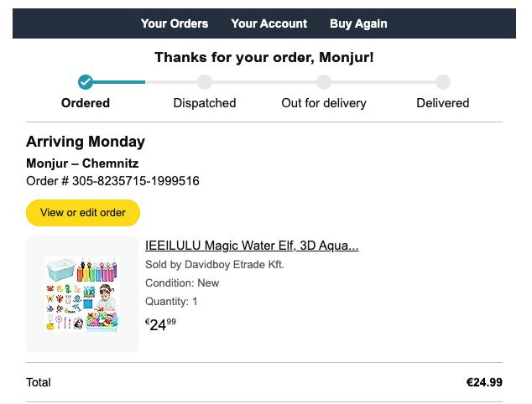532x404 pixels.
Task: Click the Out for delivery label
Action: coord(324,103)
